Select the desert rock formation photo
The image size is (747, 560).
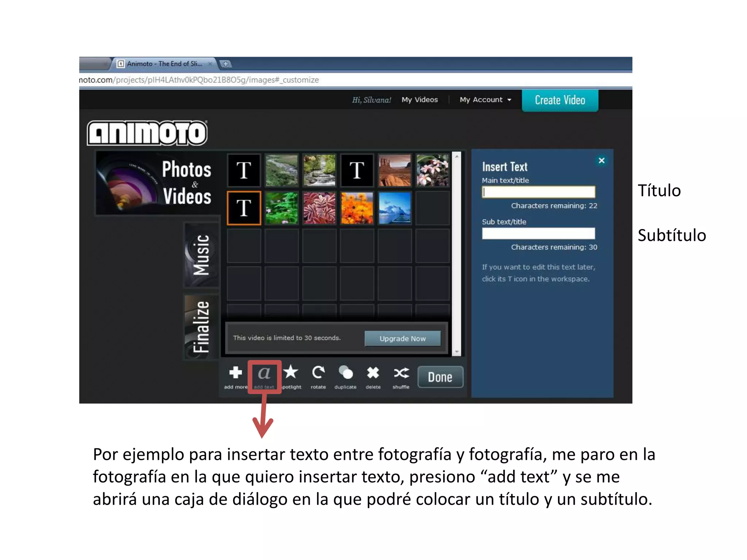tap(395, 170)
